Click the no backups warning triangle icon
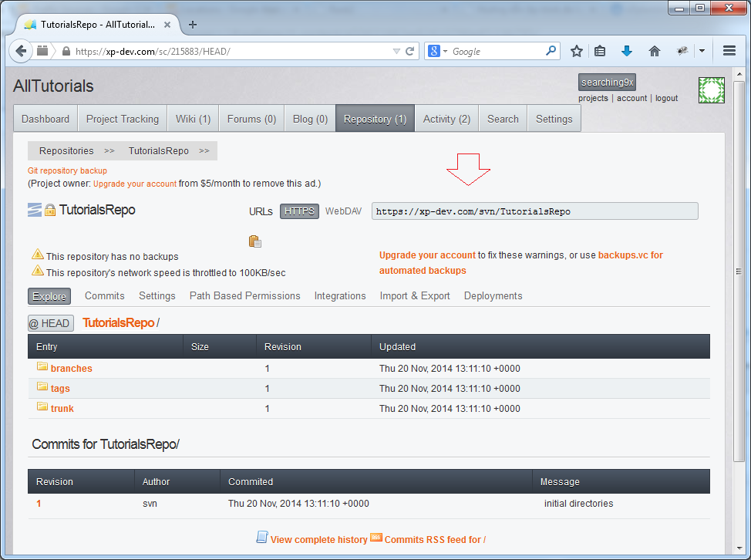 (37, 255)
